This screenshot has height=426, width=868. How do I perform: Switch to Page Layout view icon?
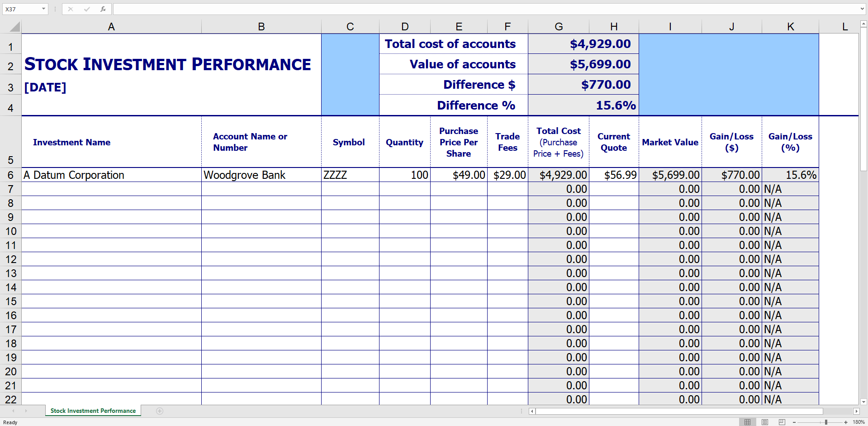[765, 422]
